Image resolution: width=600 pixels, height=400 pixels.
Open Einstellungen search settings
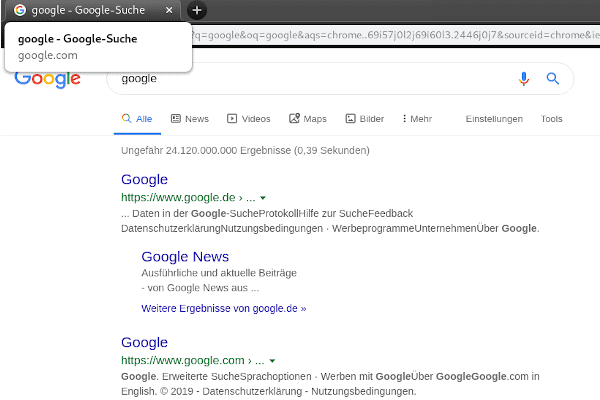494,119
